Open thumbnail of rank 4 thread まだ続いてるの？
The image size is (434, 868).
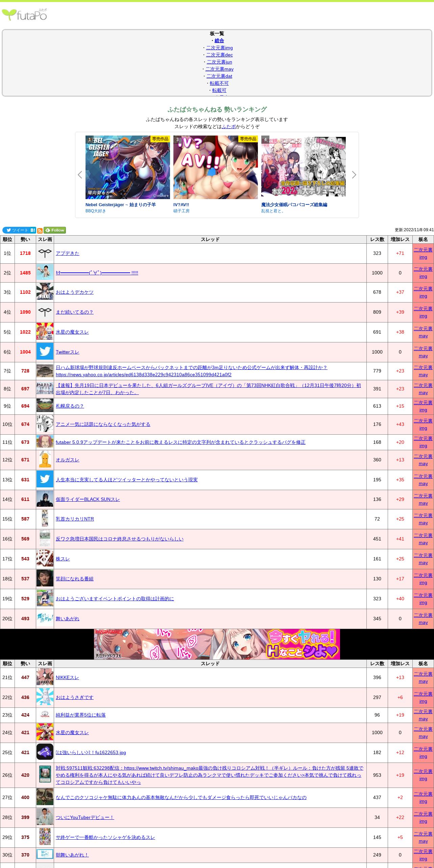pyautogui.click(x=45, y=312)
